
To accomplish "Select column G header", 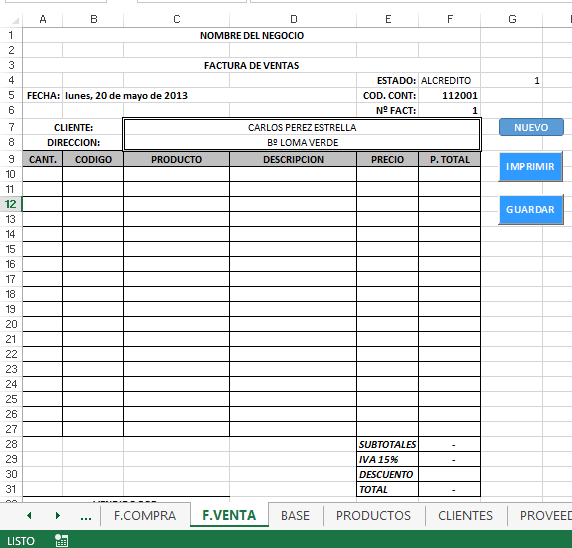I will coord(512,19).
